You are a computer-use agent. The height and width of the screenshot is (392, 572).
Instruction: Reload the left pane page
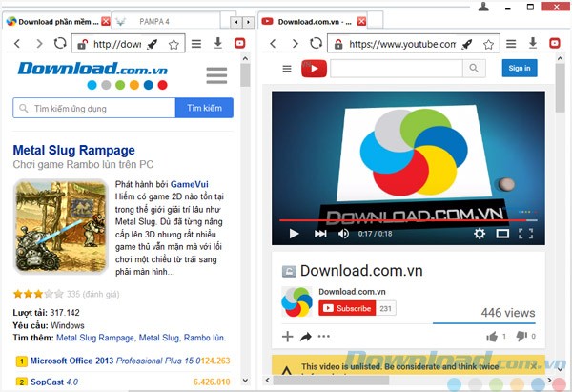point(60,44)
